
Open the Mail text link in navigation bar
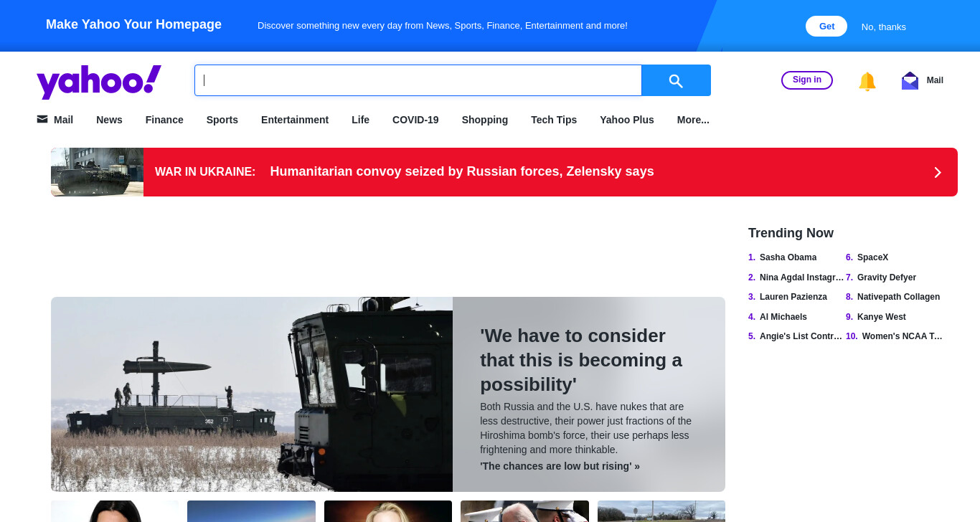pos(63,120)
